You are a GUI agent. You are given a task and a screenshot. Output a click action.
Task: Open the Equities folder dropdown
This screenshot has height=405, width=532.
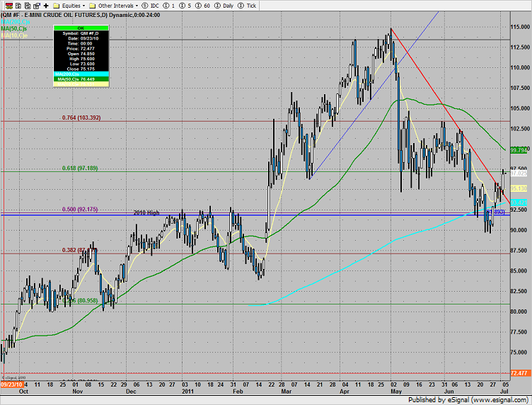pyautogui.click(x=69, y=6)
